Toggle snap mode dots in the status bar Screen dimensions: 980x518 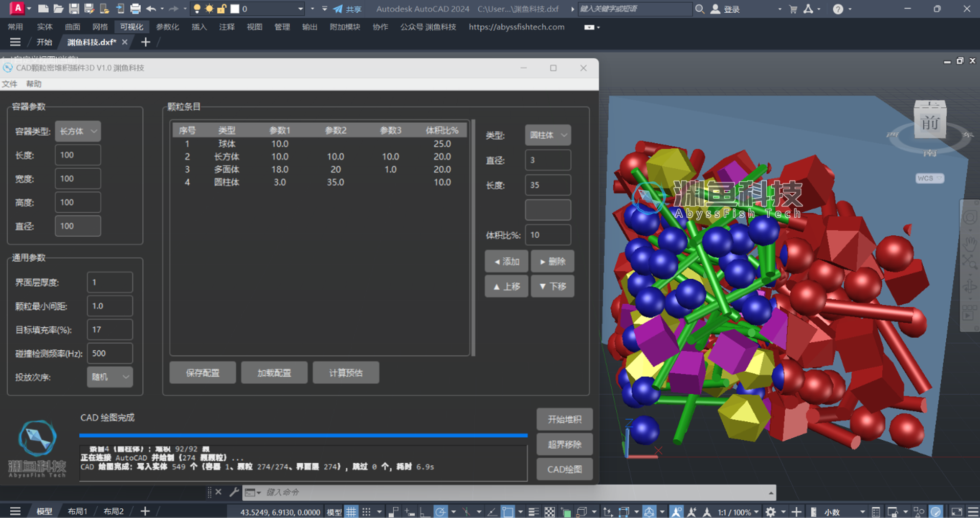[366, 511]
